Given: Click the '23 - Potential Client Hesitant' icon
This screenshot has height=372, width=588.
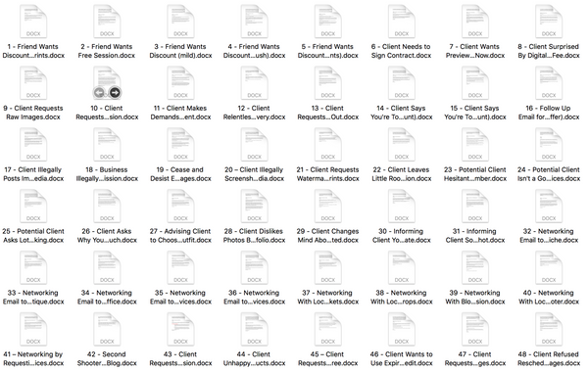Looking at the screenshot, I should tap(475, 144).
